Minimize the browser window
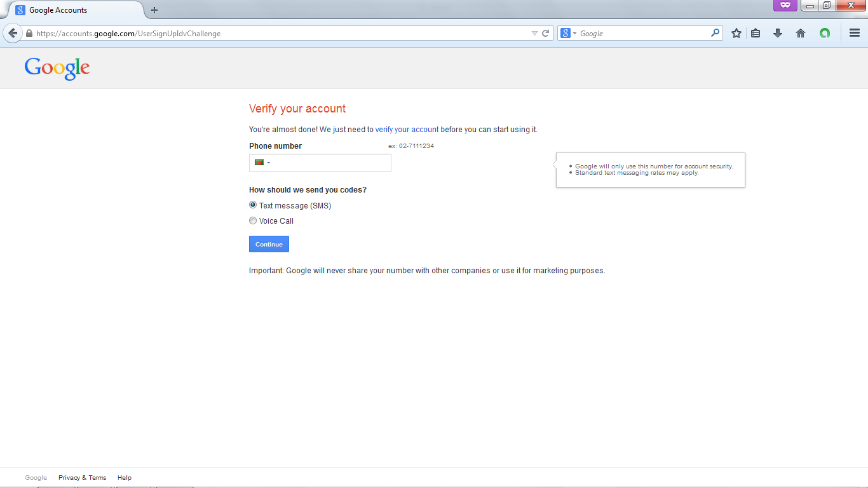The image size is (868, 488). (810, 6)
